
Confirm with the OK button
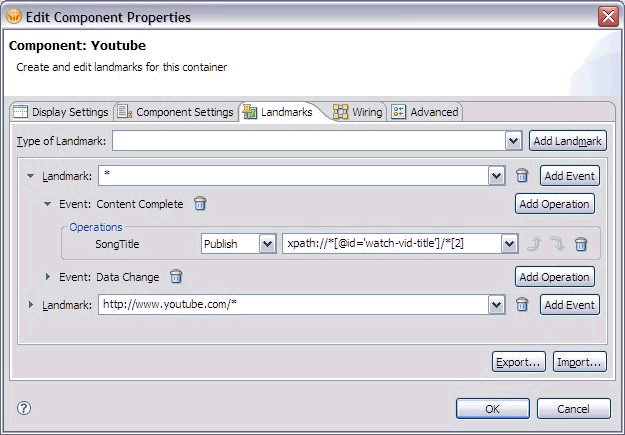493,409
